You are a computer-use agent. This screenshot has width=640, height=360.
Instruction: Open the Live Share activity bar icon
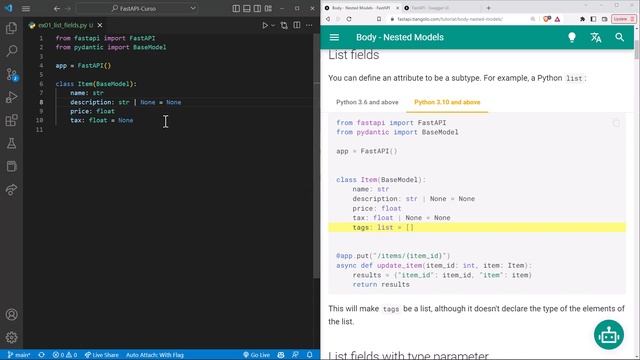tap(11, 189)
